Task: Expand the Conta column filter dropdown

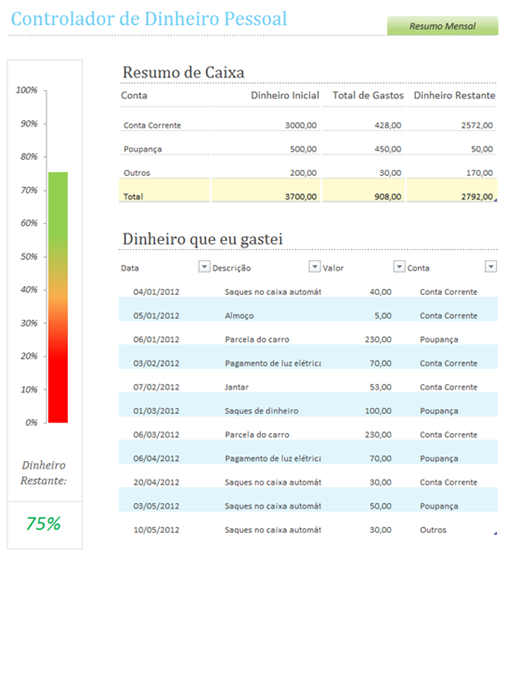Action: pos(491,266)
